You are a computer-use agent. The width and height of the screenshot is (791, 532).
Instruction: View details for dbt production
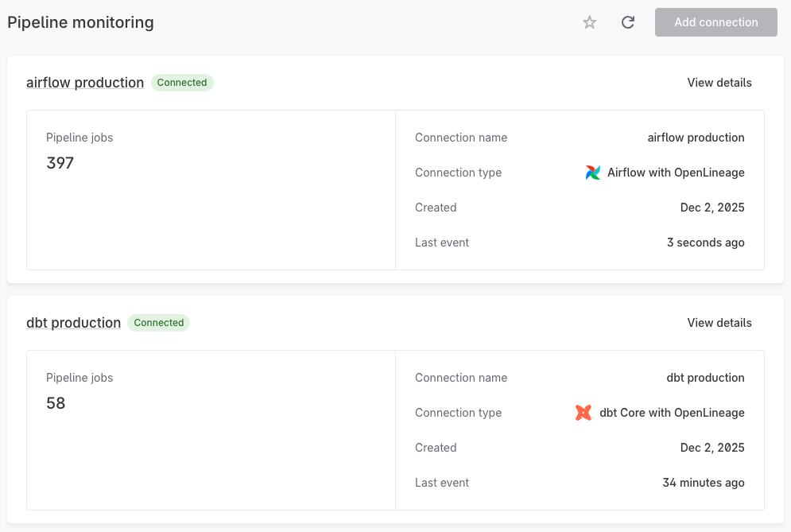point(719,323)
